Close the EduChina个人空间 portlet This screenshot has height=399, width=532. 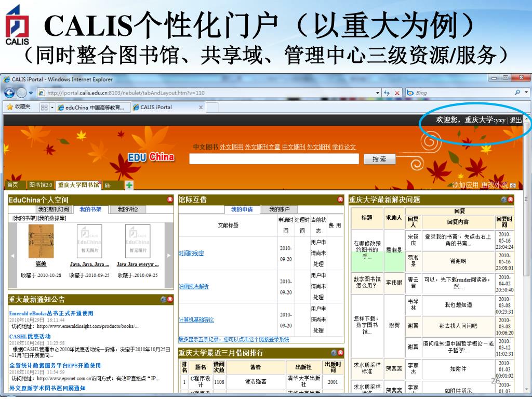(170, 199)
